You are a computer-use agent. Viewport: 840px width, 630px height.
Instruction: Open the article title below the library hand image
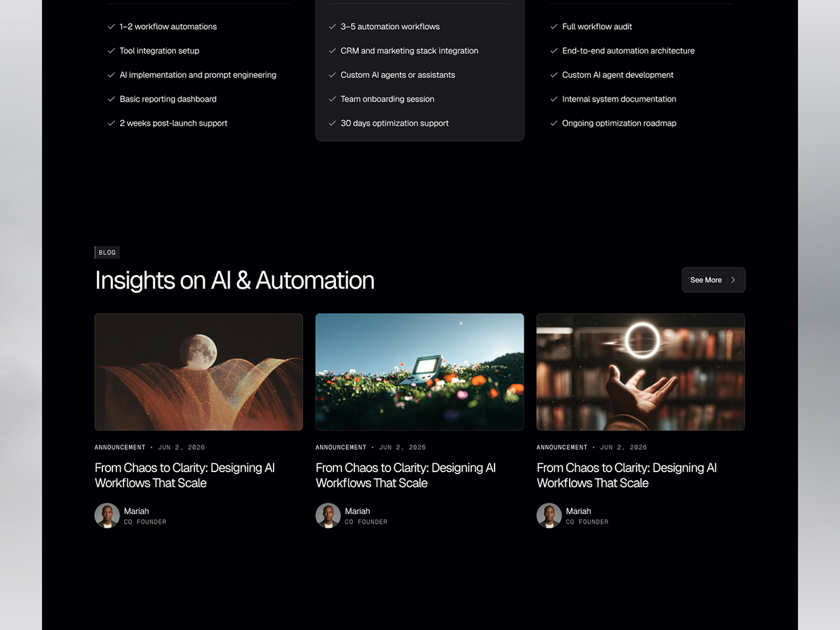coord(627,475)
